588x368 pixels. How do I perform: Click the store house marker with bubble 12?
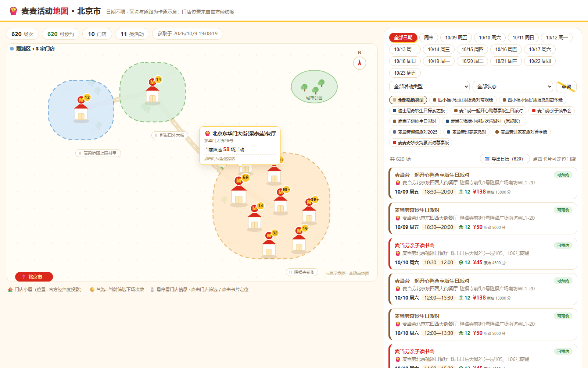coord(81,109)
